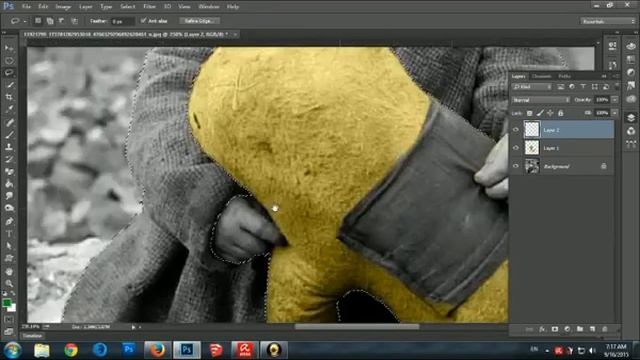
Task: Select the Paint Bucket tool
Action: click(x=9, y=184)
